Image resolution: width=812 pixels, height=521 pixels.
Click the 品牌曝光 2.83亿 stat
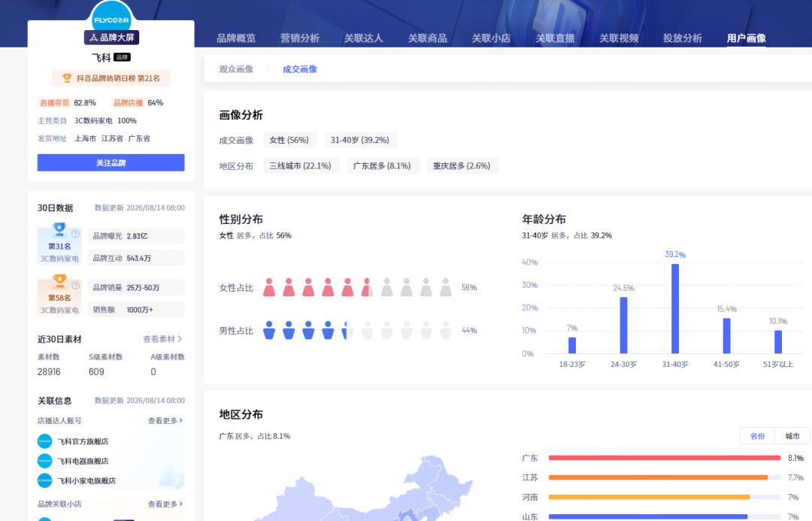coord(135,235)
